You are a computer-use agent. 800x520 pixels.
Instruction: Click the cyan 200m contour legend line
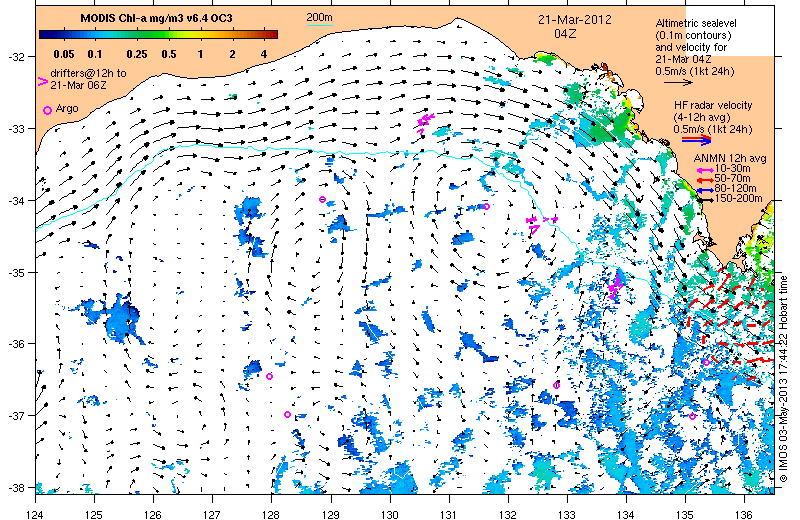(319, 24)
